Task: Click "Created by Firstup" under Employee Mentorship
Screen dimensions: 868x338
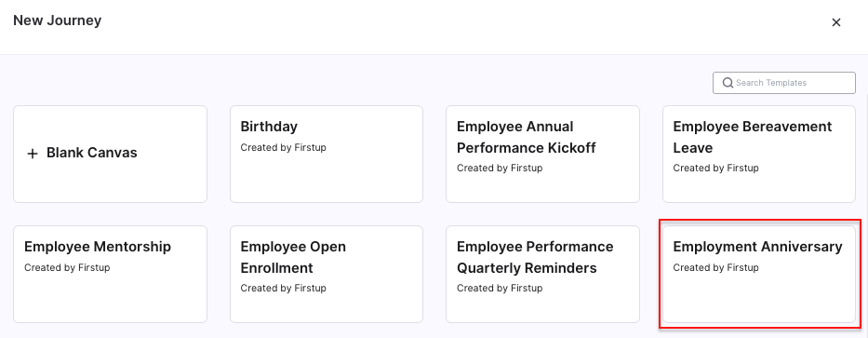Action: [x=67, y=267]
